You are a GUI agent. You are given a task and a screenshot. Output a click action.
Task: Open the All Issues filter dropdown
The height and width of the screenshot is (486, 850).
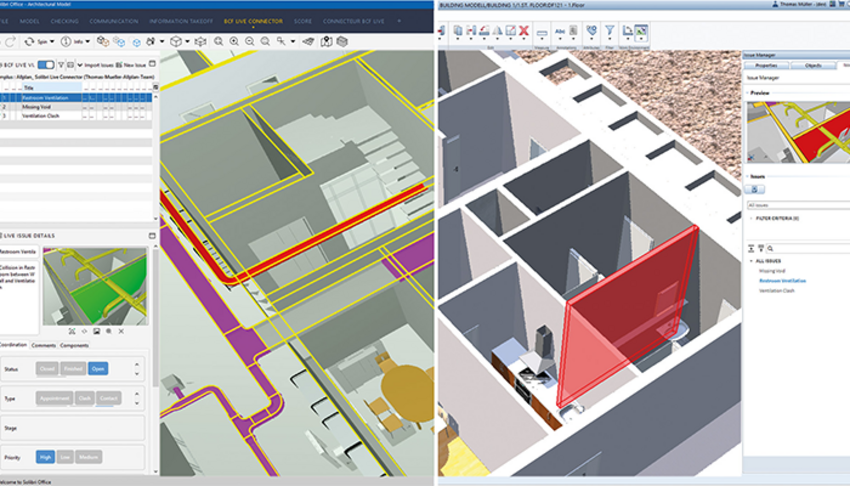tap(795, 204)
